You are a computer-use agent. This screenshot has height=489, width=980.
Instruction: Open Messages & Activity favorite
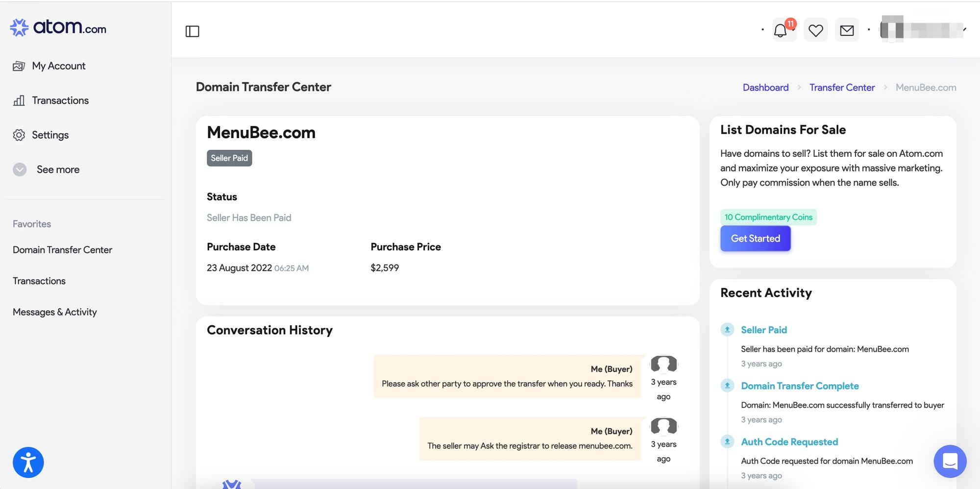[55, 312]
